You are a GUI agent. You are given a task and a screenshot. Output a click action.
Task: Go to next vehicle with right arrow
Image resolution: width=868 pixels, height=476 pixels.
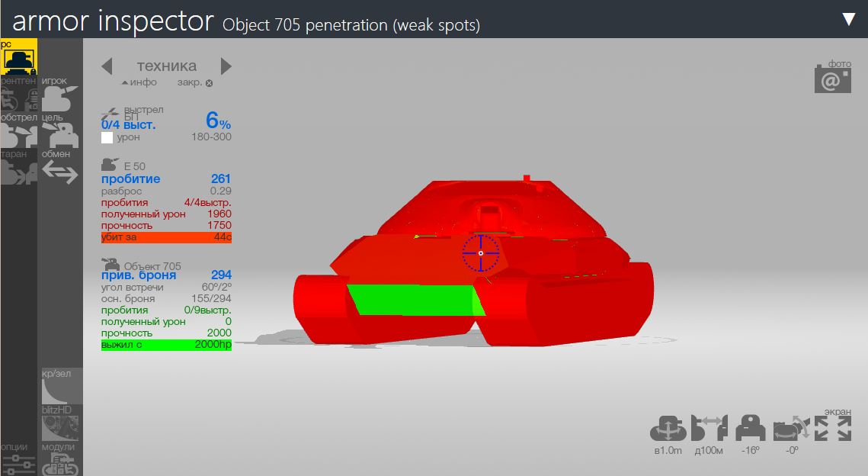pyautogui.click(x=226, y=66)
